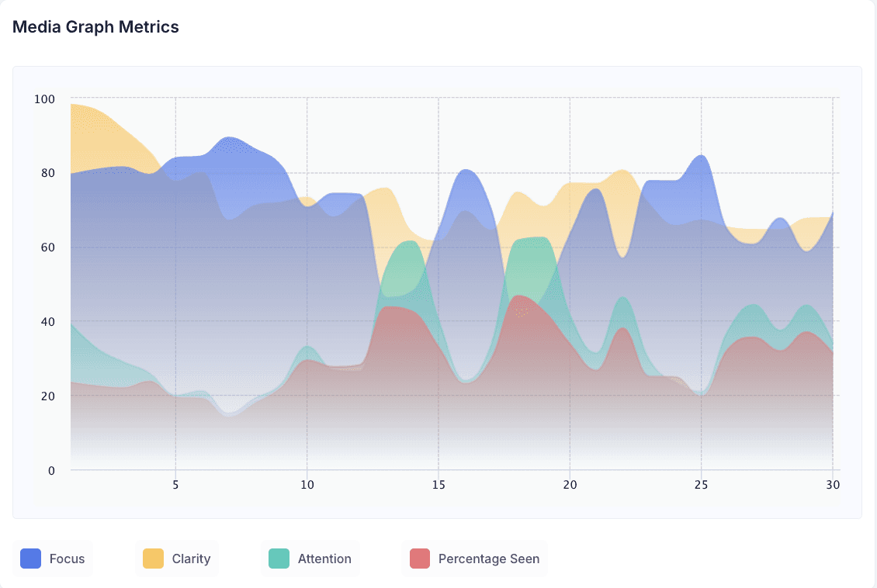The height and width of the screenshot is (588, 877).
Task: Click the blue Focus legend swatch
Action: click(x=31, y=559)
